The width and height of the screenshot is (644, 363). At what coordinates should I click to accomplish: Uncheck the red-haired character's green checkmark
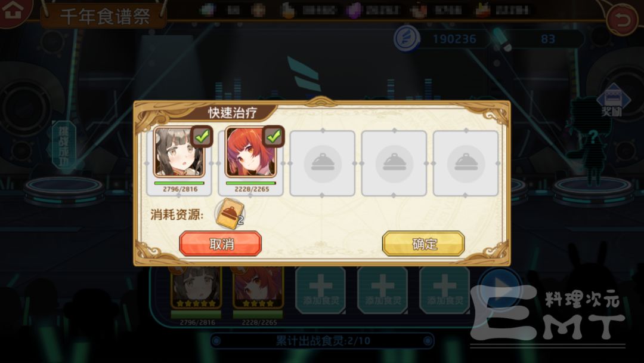click(x=274, y=136)
